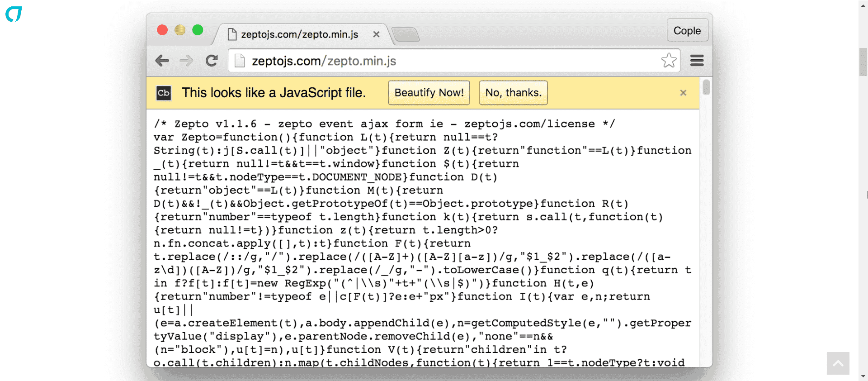Reload the zepto.min.js page
The width and height of the screenshot is (868, 381).
[212, 61]
